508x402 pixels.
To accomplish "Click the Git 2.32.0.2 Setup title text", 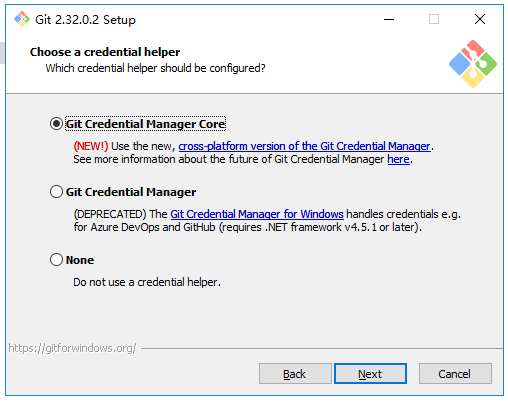I will [x=85, y=20].
